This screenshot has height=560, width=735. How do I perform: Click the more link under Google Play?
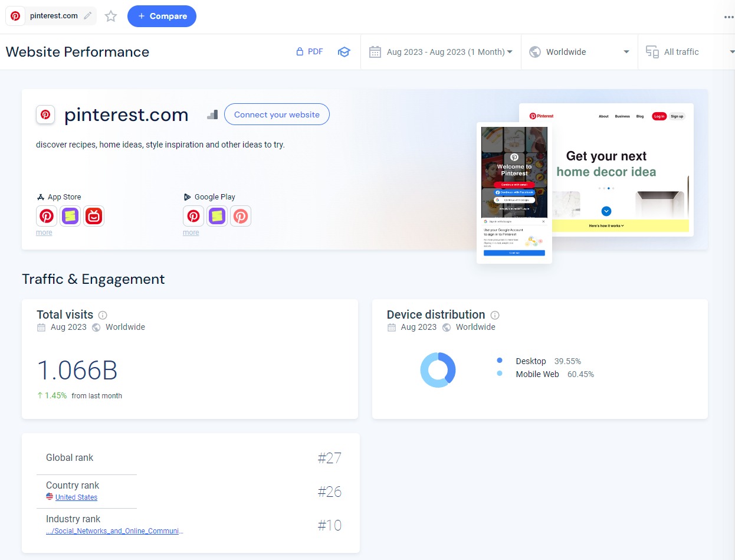(x=191, y=232)
